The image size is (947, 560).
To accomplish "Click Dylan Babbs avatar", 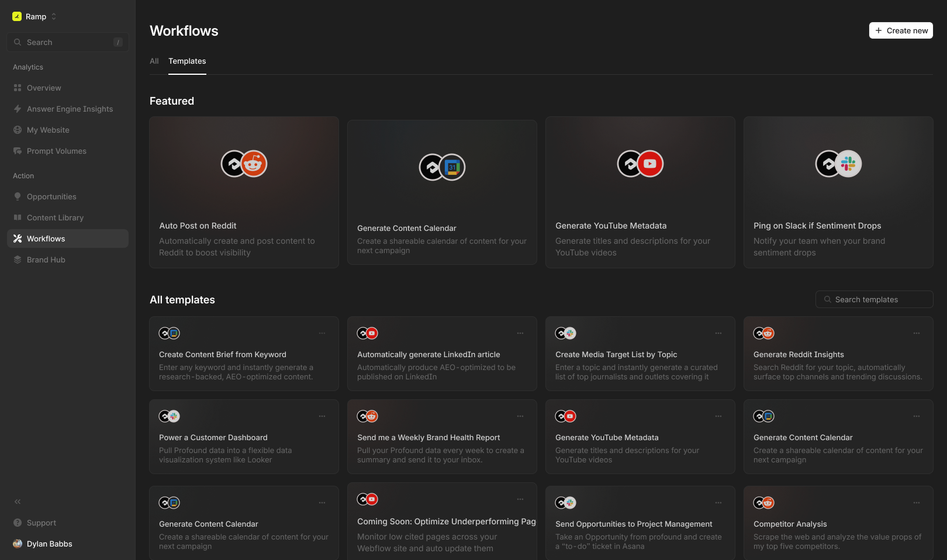I will pos(18,544).
